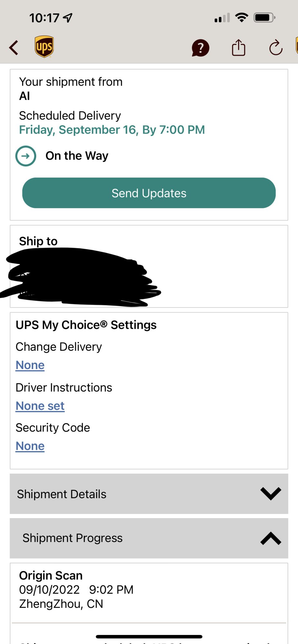The height and width of the screenshot is (644, 298).
Task: Tap the Wi-Fi status icon
Action: click(242, 17)
